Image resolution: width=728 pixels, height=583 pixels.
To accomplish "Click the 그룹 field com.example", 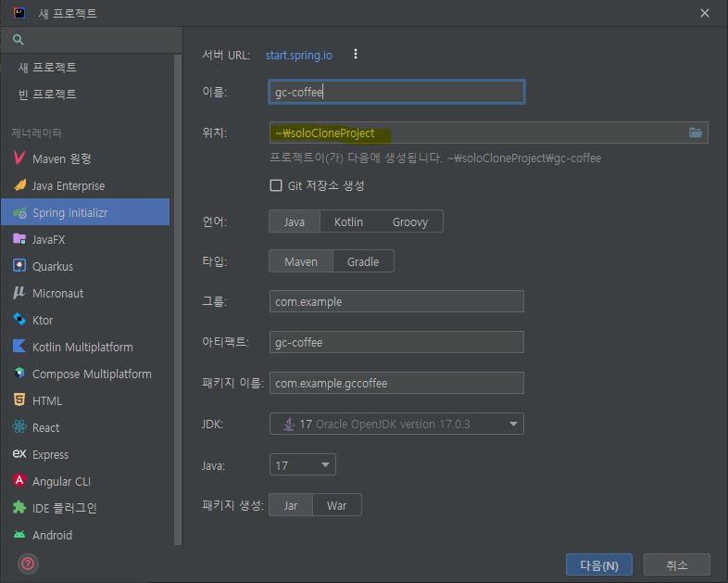I will [x=396, y=301].
